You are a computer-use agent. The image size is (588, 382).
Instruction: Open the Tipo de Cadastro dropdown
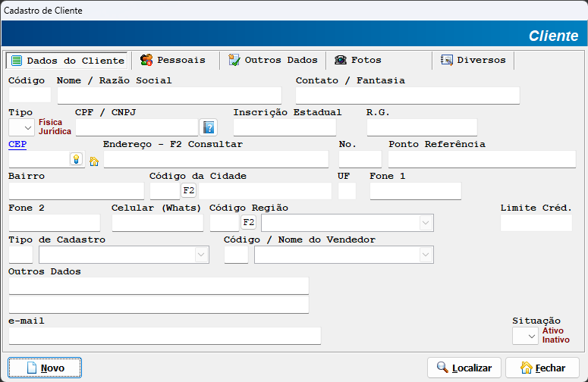[x=201, y=255]
